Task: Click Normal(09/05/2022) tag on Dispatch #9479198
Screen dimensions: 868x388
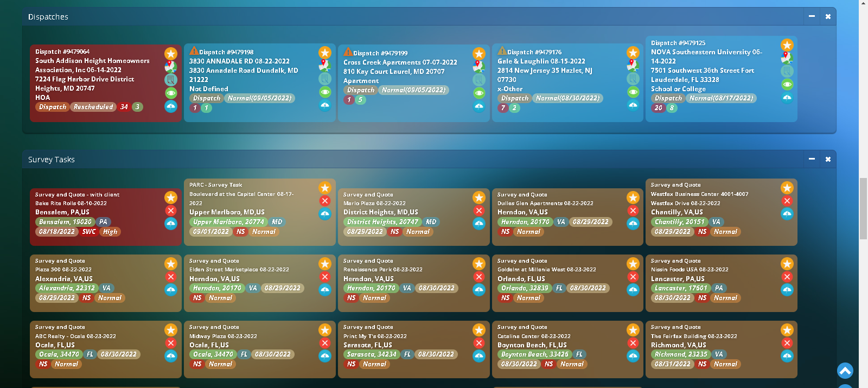Action: [x=260, y=98]
